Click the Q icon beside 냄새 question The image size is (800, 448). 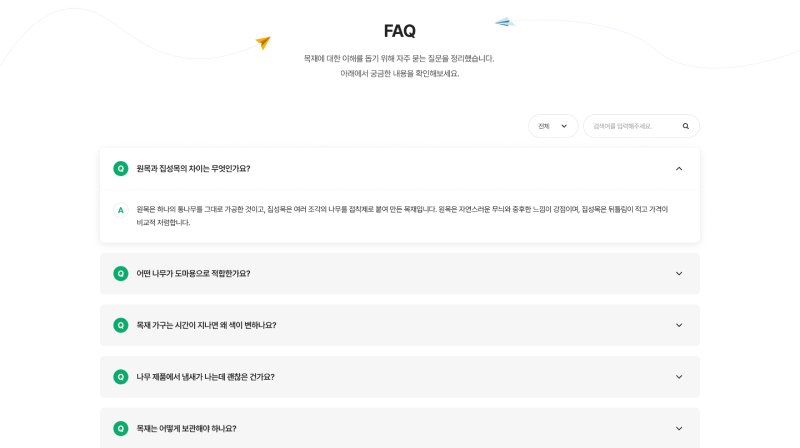pyautogui.click(x=121, y=377)
